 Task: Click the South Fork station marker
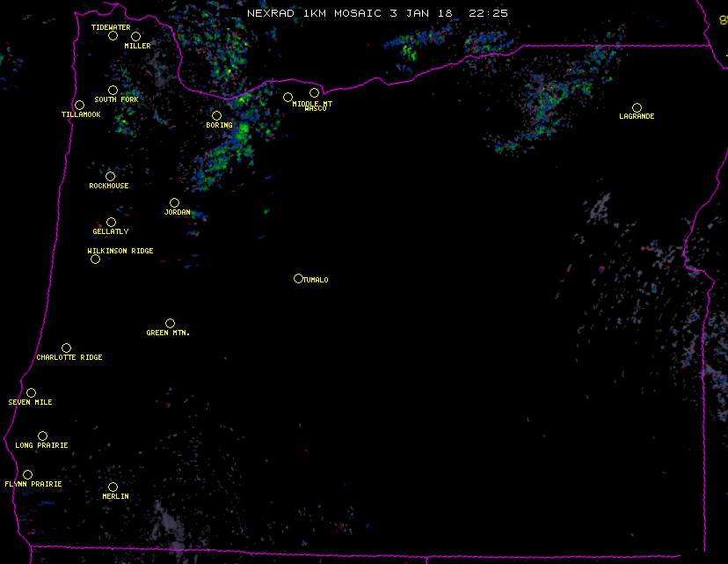[x=113, y=90]
